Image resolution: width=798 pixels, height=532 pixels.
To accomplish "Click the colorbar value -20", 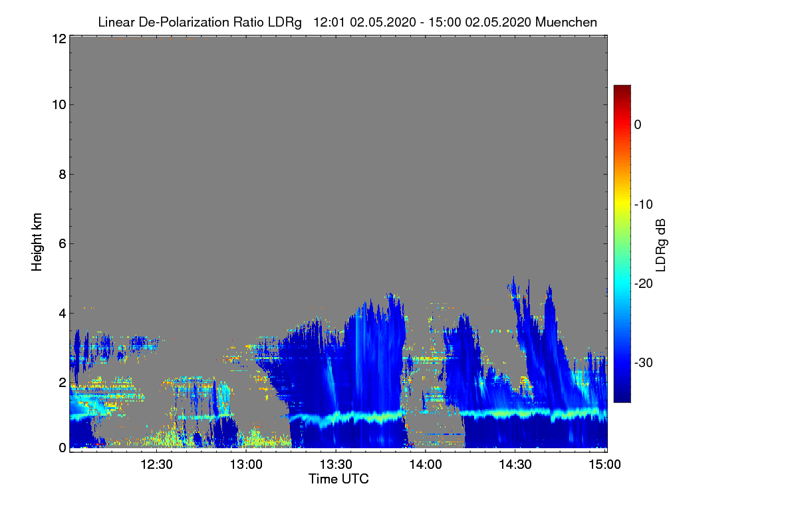I will [643, 283].
